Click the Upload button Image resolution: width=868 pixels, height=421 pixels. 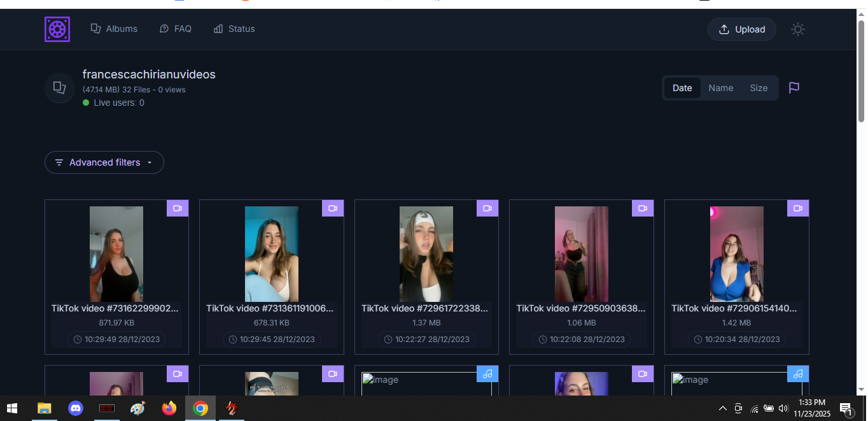pyautogui.click(x=741, y=29)
